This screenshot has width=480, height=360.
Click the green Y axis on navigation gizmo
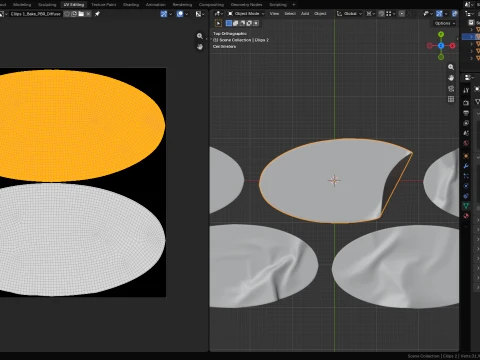click(441, 34)
